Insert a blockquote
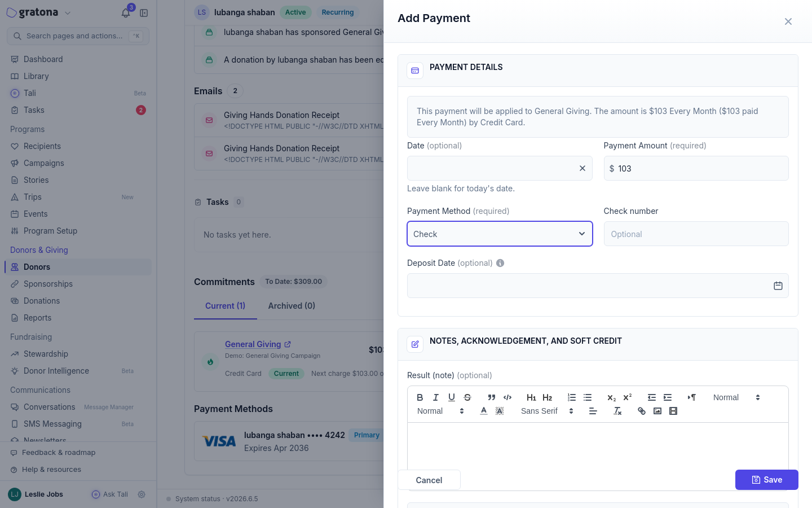The width and height of the screenshot is (812, 508). click(x=492, y=397)
